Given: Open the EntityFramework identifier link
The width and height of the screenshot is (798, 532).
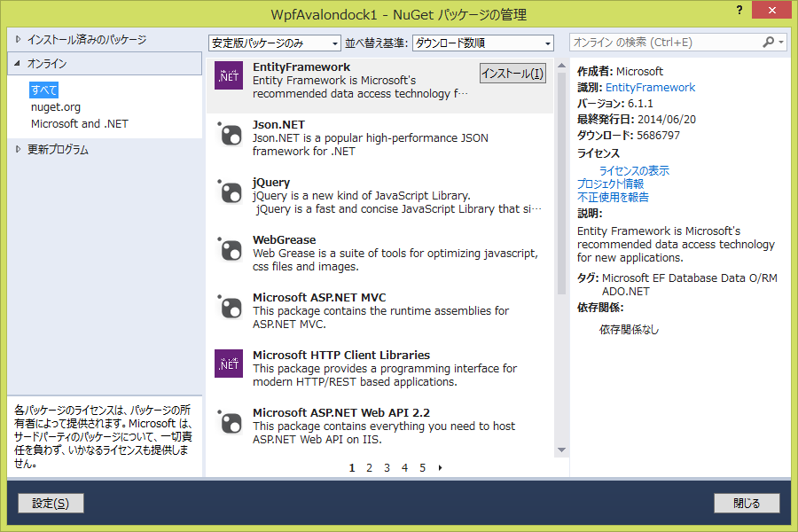Looking at the screenshot, I should click(650, 88).
